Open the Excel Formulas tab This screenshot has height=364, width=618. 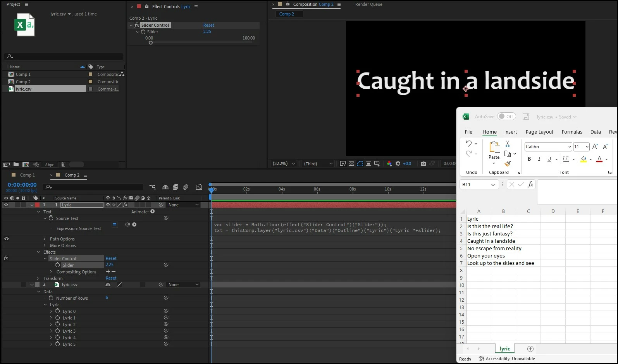pos(572,132)
